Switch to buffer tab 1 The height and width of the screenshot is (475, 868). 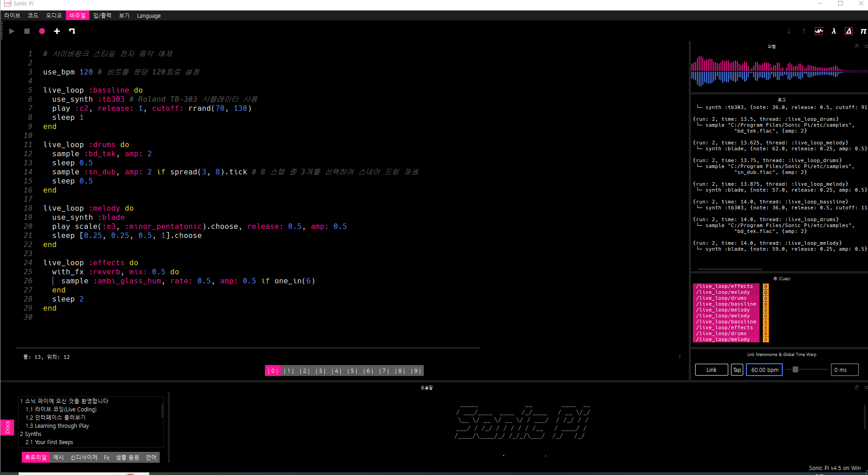click(289, 371)
